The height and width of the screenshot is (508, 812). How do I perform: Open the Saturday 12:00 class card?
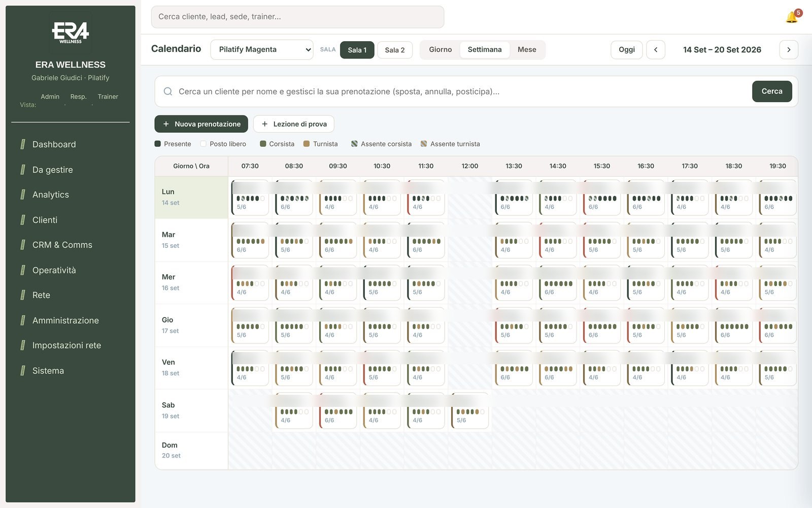tap(470, 411)
